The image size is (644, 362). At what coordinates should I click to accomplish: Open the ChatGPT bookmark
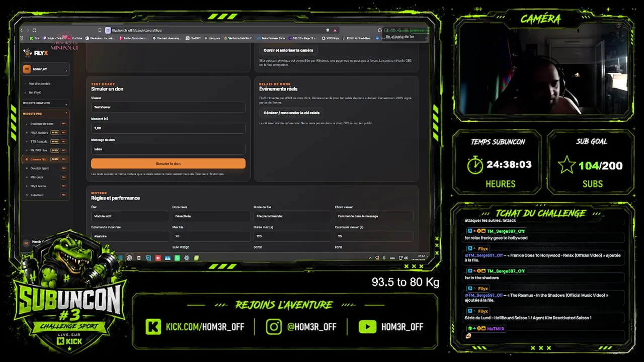click(193, 38)
